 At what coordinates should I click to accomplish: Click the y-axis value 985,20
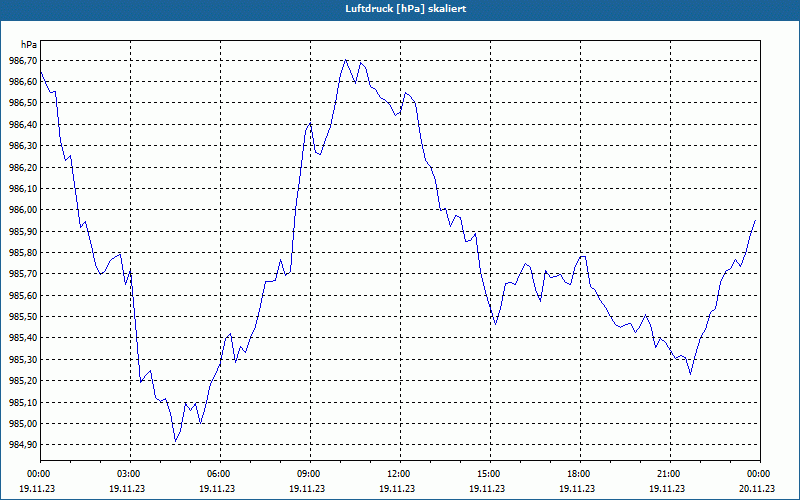click(23, 381)
